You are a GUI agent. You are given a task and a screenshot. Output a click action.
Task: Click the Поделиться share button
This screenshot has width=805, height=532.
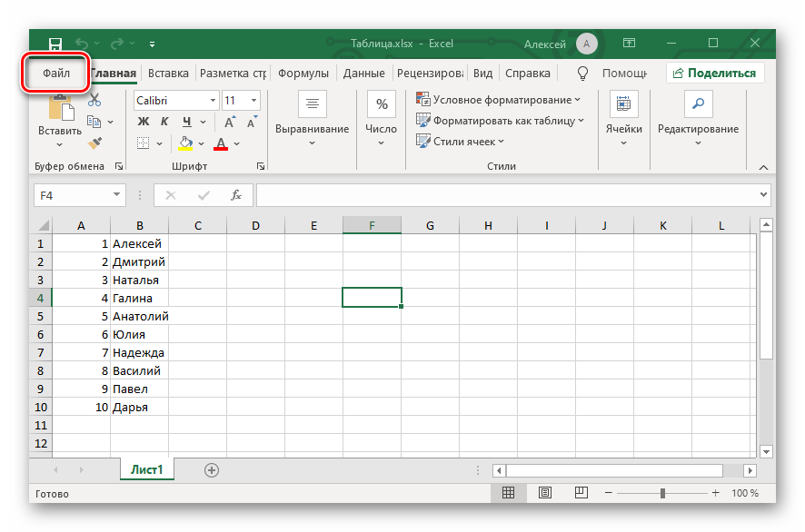(714, 74)
